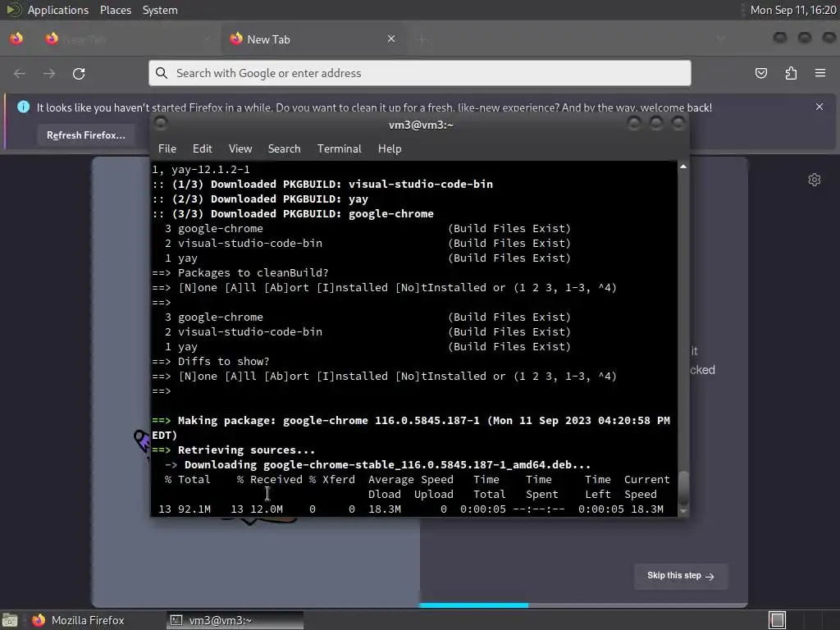This screenshot has width=840, height=630.
Task: Open the terminal View menu
Action: point(240,149)
